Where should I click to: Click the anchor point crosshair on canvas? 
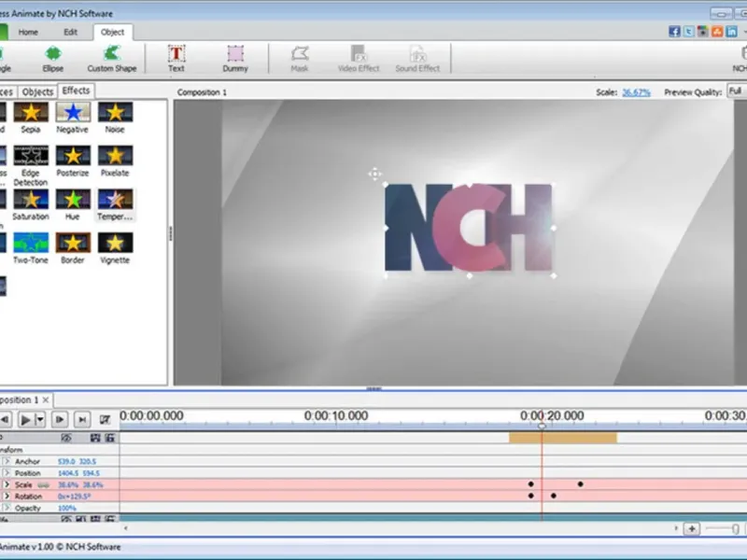point(375,174)
